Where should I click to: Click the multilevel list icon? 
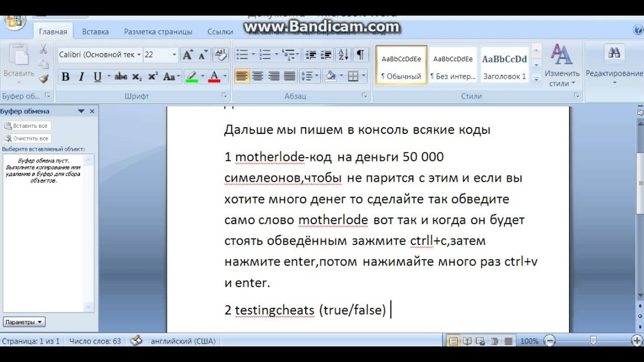click(x=288, y=55)
